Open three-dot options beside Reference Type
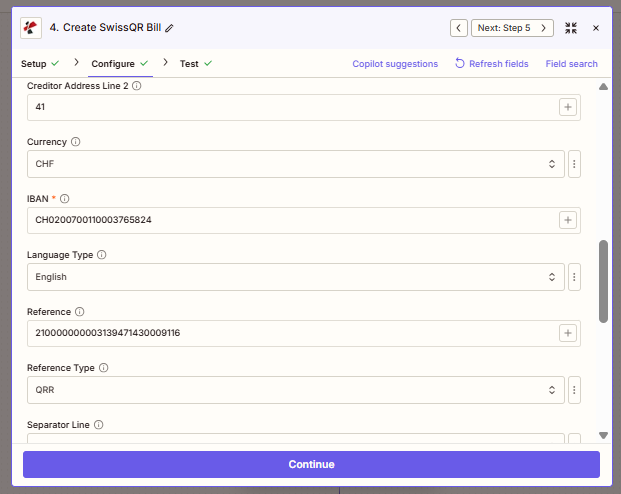This screenshot has height=494, width=621. click(x=574, y=390)
